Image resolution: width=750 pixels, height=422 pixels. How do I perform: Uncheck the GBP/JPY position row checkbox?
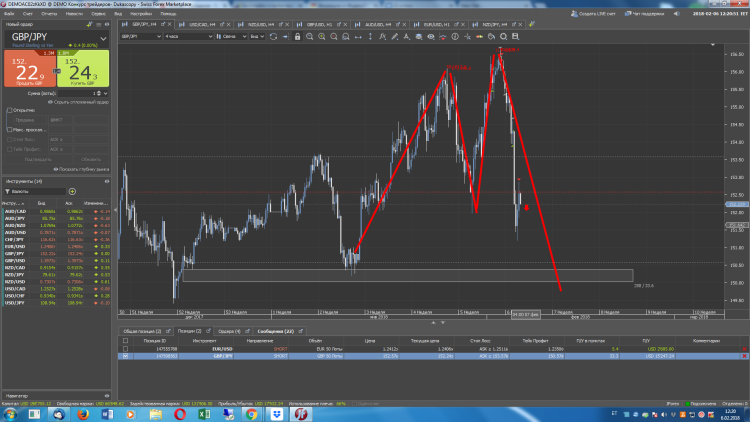[125, 356]
